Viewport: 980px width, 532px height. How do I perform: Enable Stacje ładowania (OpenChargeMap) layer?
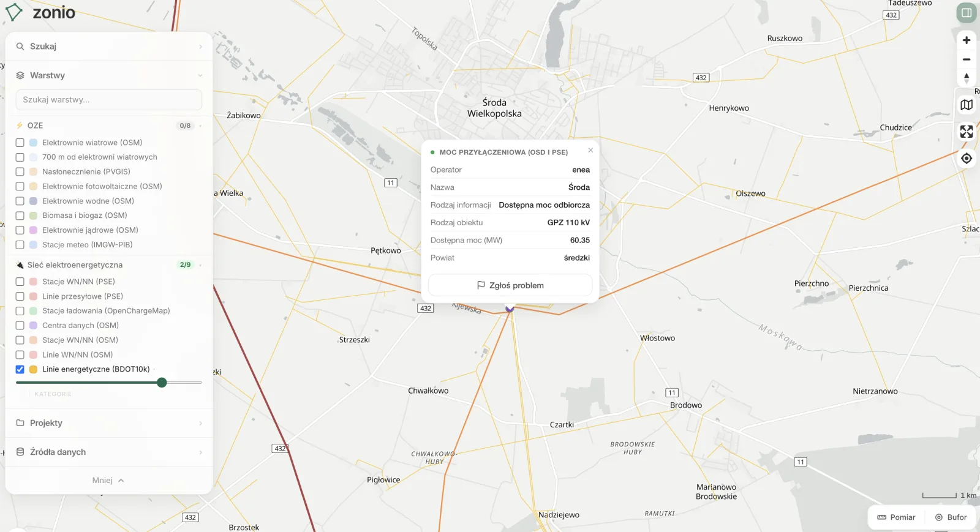coord(20,311)
